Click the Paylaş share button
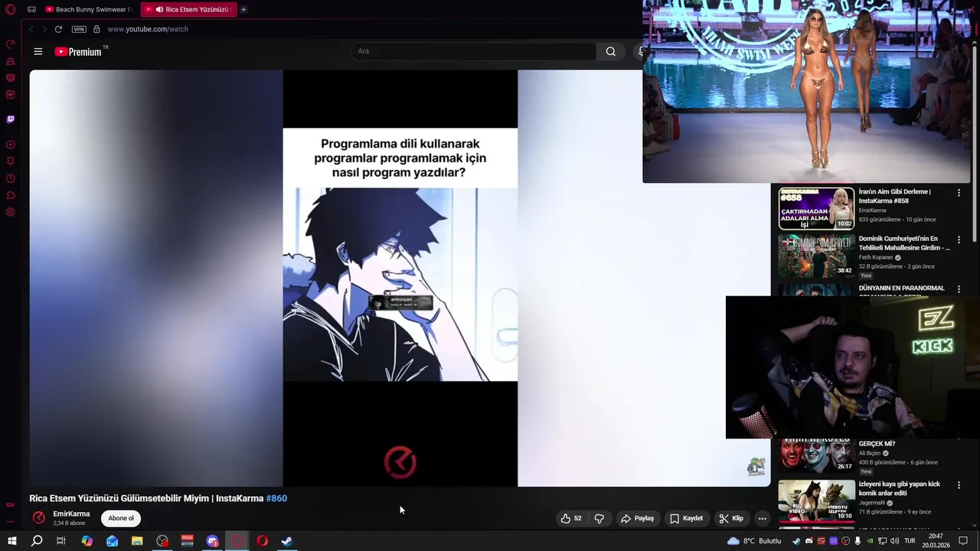 tap(637, 518)
